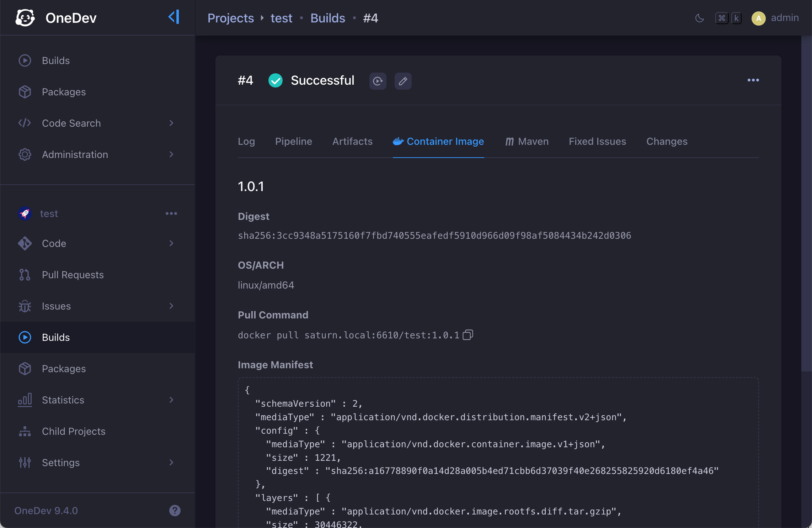This screenshot has height=528, width=812.
Task: Click the page vertical scrollbar
Action: 806,203
